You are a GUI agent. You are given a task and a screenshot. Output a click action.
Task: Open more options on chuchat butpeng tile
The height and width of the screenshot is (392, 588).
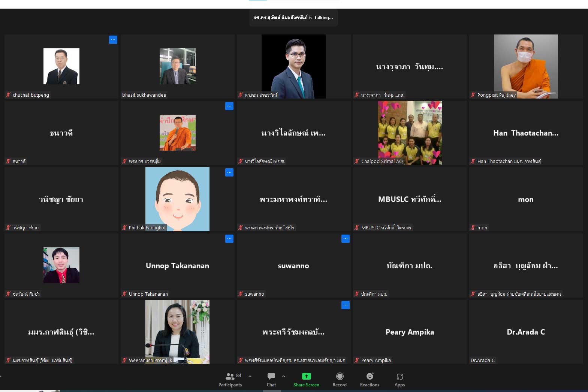click(113, 40)
